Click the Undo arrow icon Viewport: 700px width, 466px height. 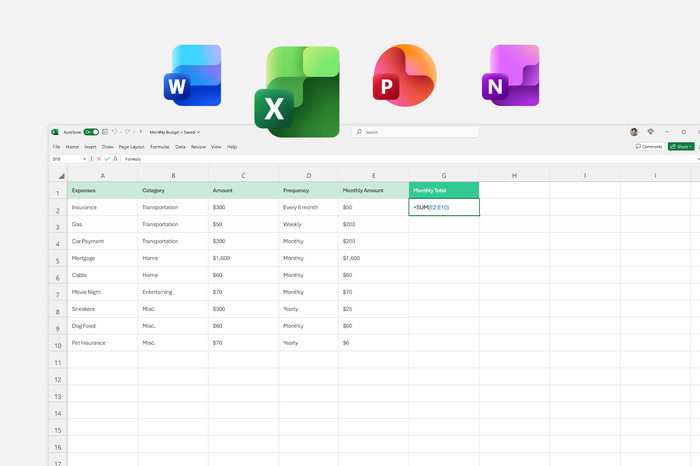(115, 132)
